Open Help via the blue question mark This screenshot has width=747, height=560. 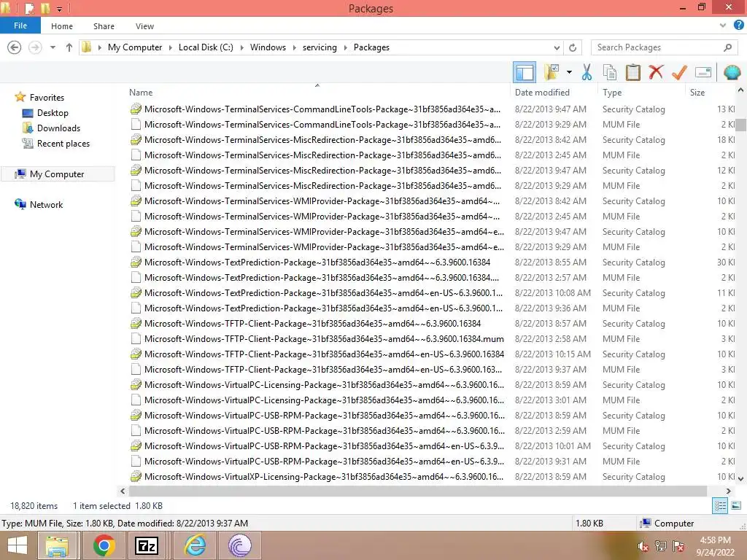coord(738,26)
